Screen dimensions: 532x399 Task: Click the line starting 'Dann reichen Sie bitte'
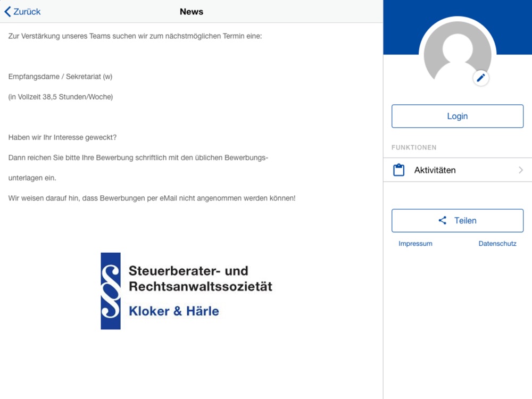(138, 158)
